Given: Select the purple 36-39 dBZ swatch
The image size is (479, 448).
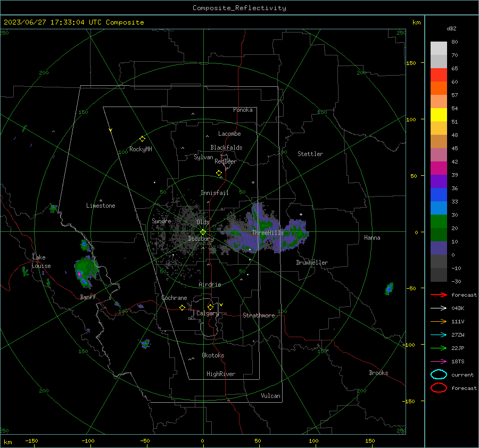Looking at the screenshot, I should pos(439,181).
